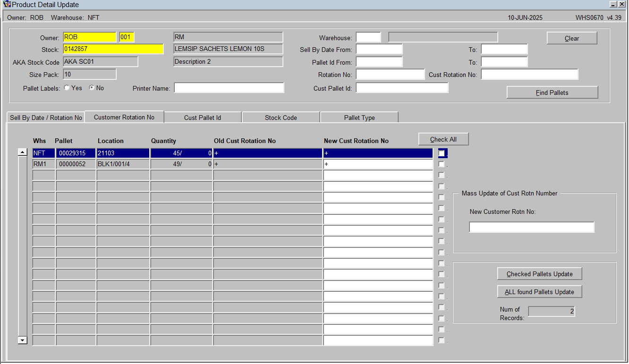Check the box for pallet 00029315

[x=442, y=153]
